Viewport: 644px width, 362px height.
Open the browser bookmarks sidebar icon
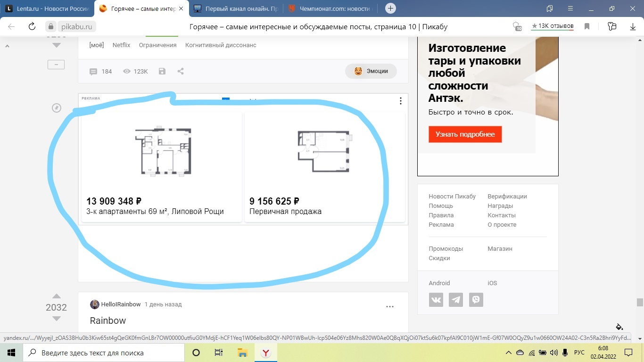pyautogui.click(x=550, y=8)
